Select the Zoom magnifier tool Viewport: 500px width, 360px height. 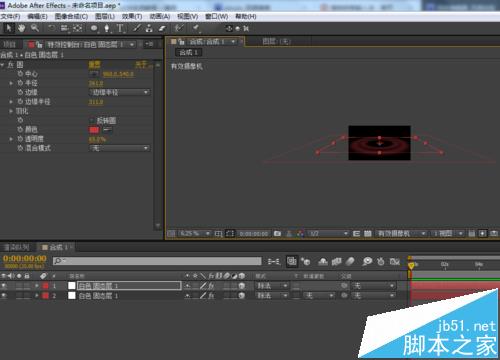click(x=35, y=28)
